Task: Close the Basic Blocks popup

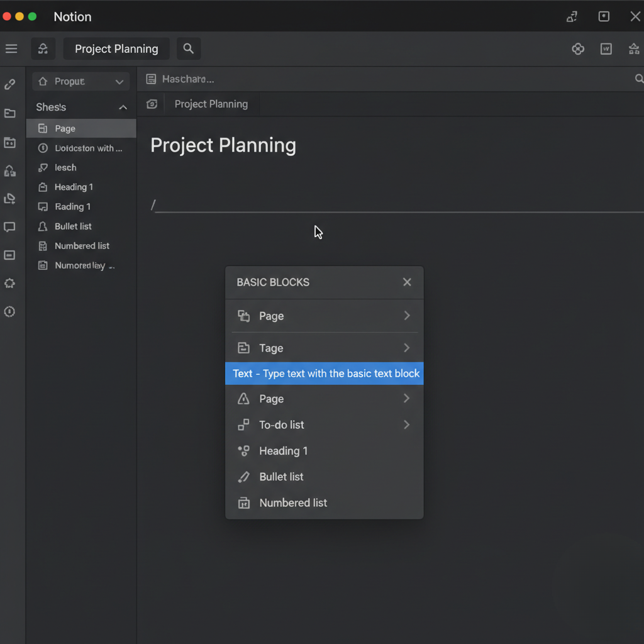Action: coord(407,282)
